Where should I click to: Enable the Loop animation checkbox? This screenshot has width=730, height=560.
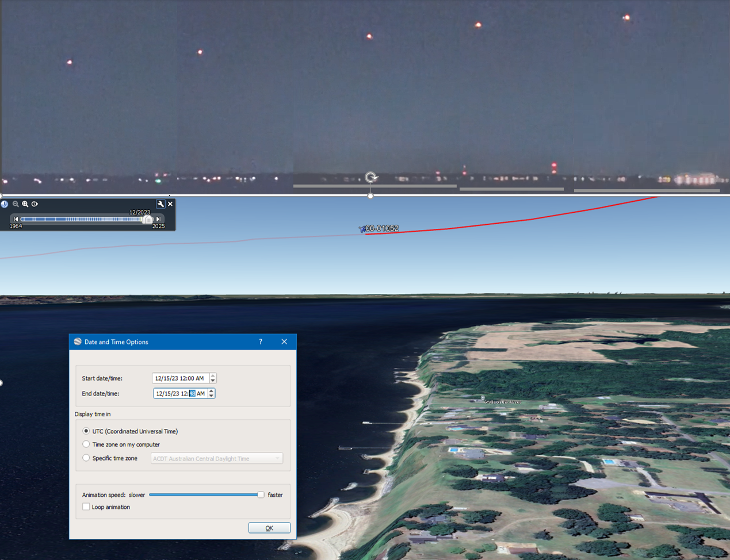click(x=86, y=507)
